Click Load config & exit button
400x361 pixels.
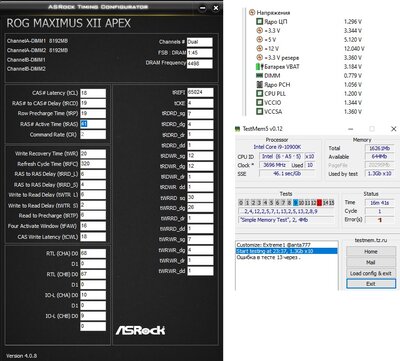click(371, 273)
